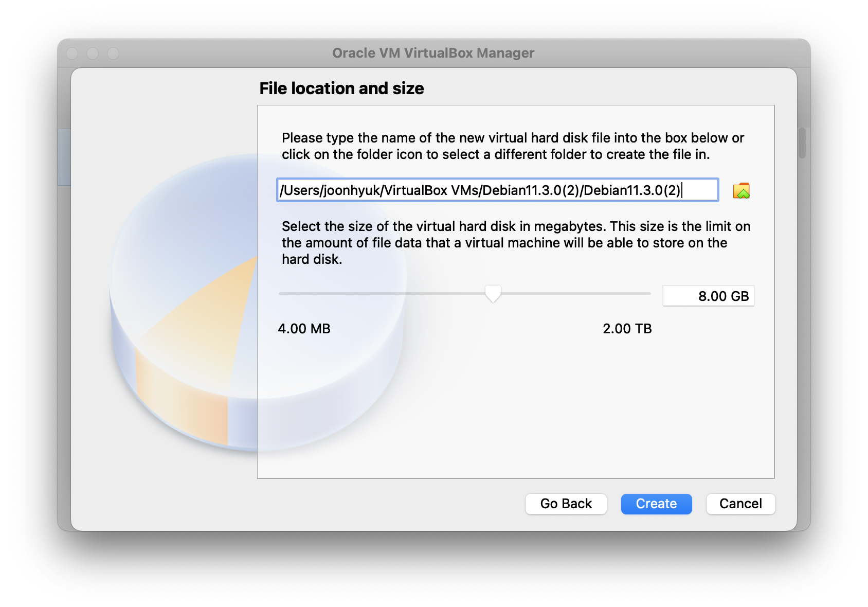Click the Oracle VM VirtualBox Manager title
The height and width of the screenshot is (607, 868).
point(433,53)
